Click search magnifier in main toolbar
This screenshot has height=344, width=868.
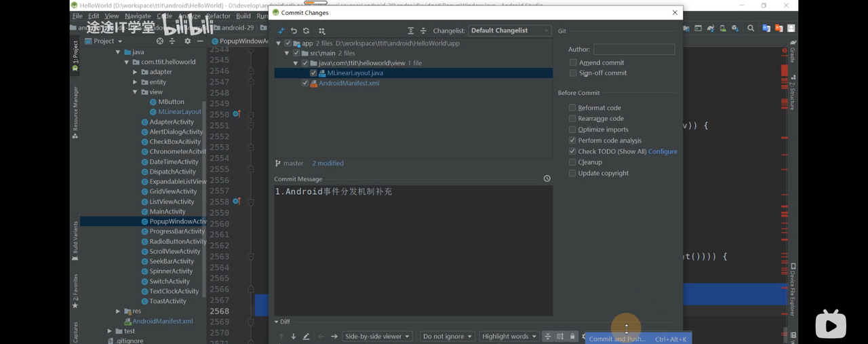point(751,28)
